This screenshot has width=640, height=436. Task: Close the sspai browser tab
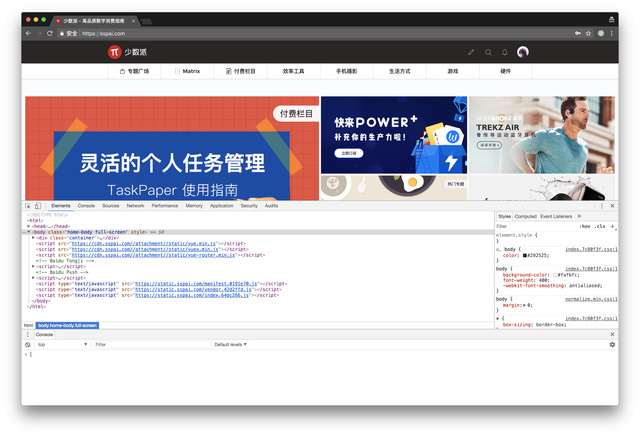(133, 21)
